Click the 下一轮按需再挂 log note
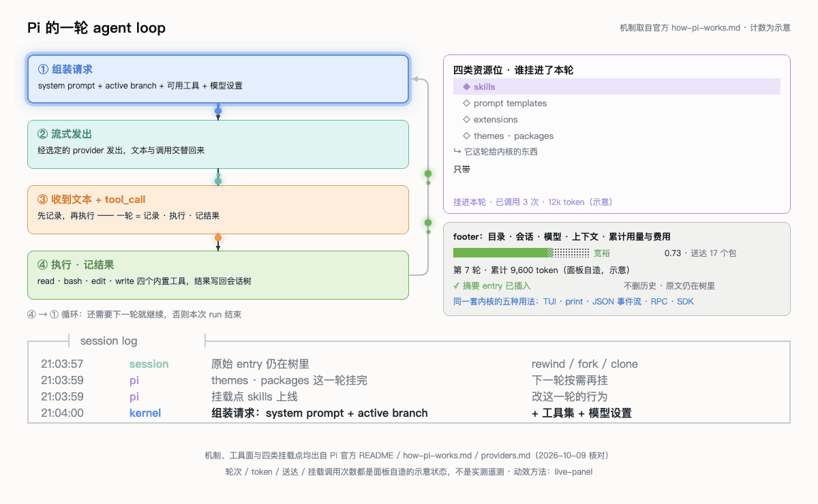Screen dimensions: 818x504 (570, 381)
